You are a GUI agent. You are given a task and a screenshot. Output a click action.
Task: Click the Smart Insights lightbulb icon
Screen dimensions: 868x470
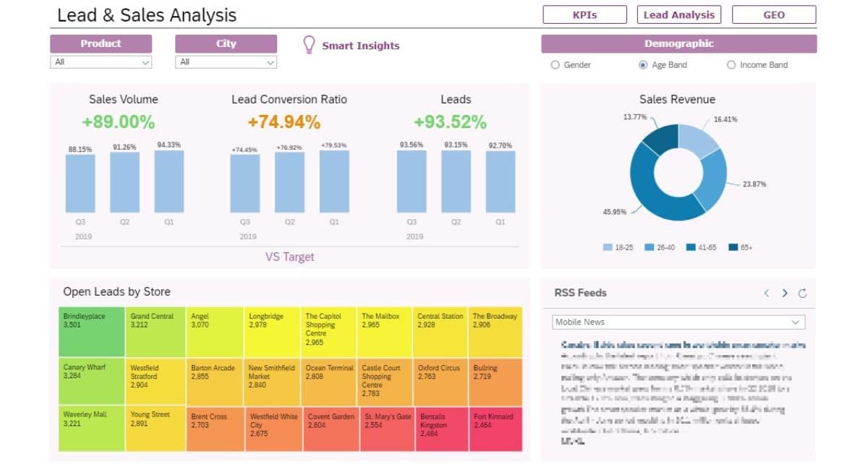(x=309, y=45)
